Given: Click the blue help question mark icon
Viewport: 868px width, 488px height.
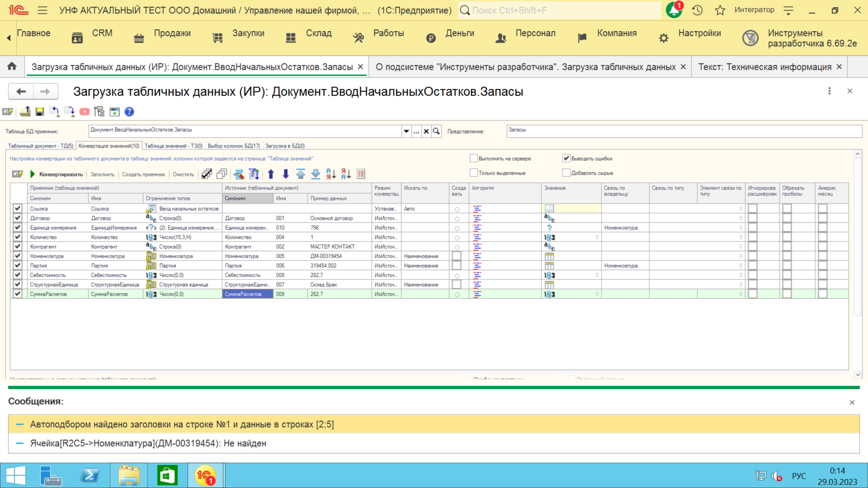Looking at the screenshot, I should click(129, 112).
